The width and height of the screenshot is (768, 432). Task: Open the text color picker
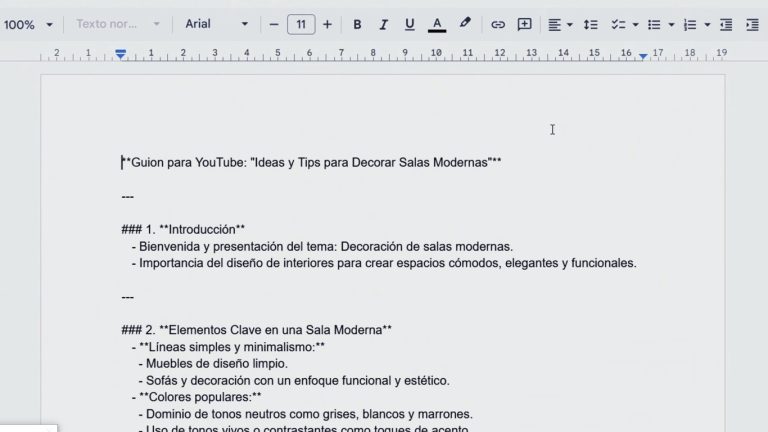436,24
